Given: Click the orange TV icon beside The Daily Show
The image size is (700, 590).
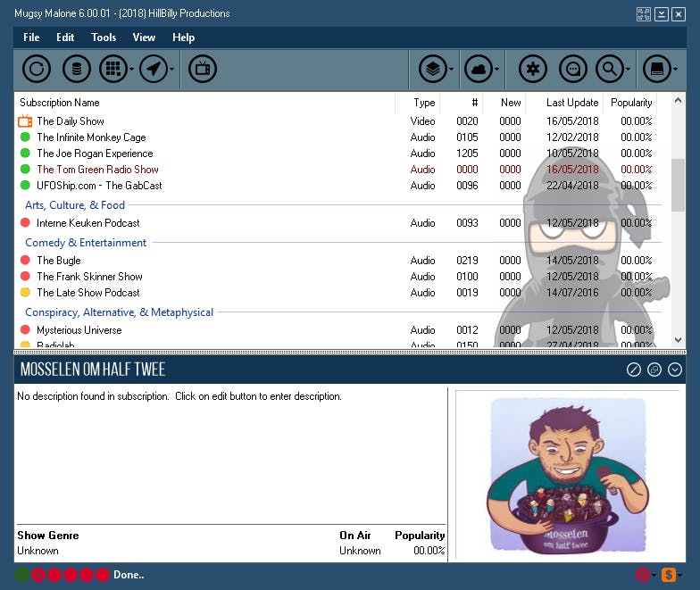Looking at the screenshot, I should (25, 121).
